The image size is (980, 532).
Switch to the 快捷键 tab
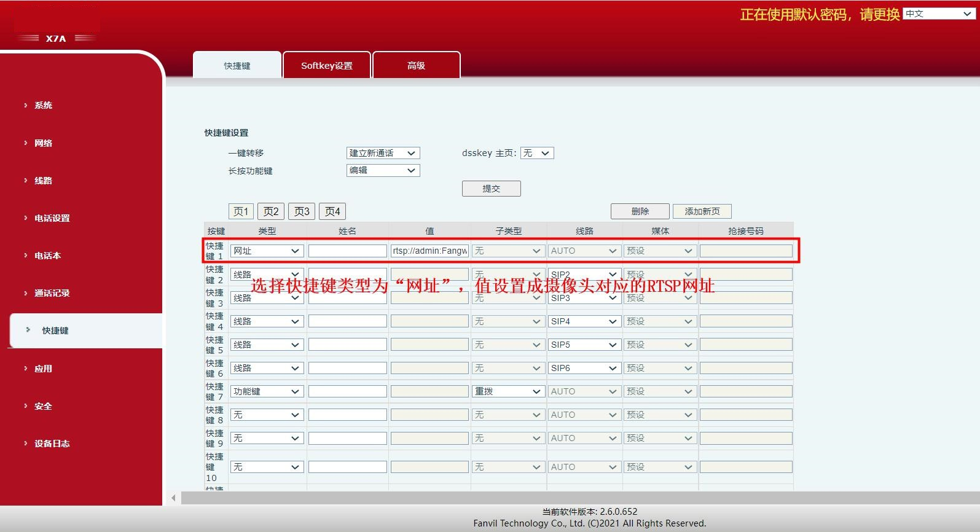(237, 65)
